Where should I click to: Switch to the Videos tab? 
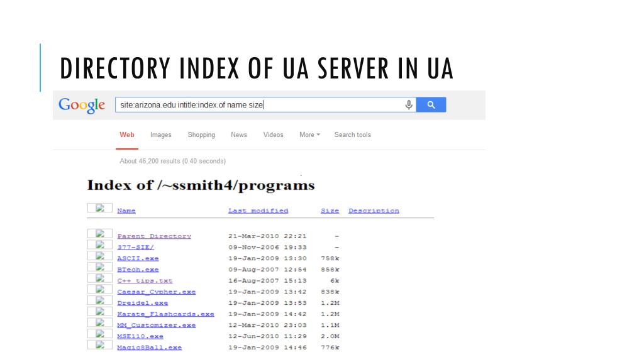click(x=273, y=134)
